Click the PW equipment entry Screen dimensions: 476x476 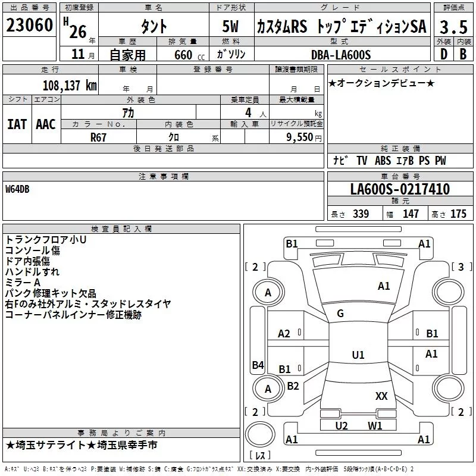click(x=440, y=161)
